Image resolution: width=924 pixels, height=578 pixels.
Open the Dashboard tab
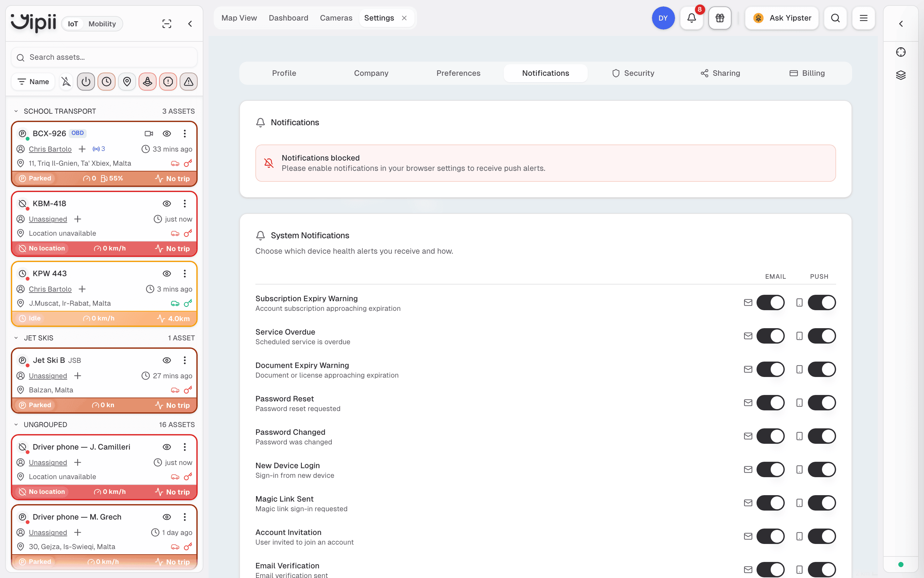pos(288,18)
